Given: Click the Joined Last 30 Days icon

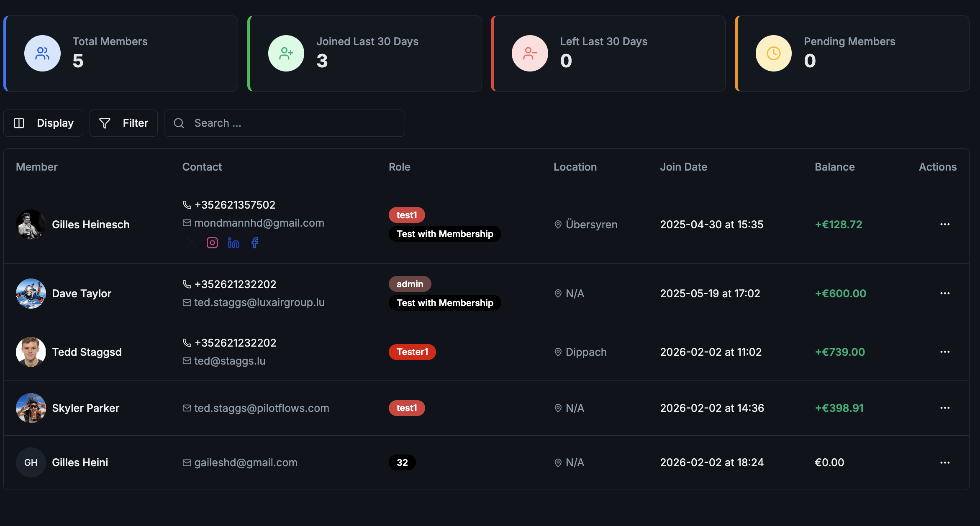Looking at the screenshot, I should pos(286,53).
